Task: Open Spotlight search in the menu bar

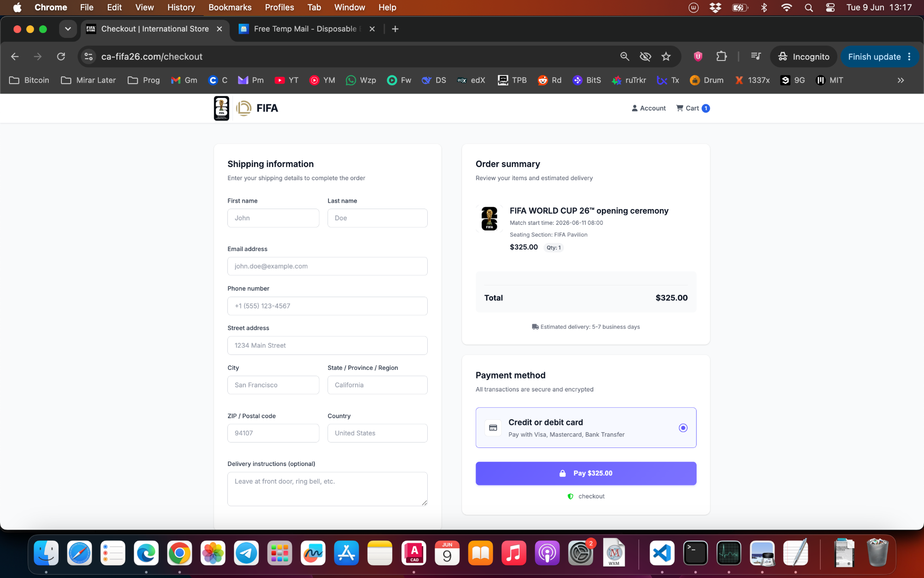Action: [x=808, y=7]
